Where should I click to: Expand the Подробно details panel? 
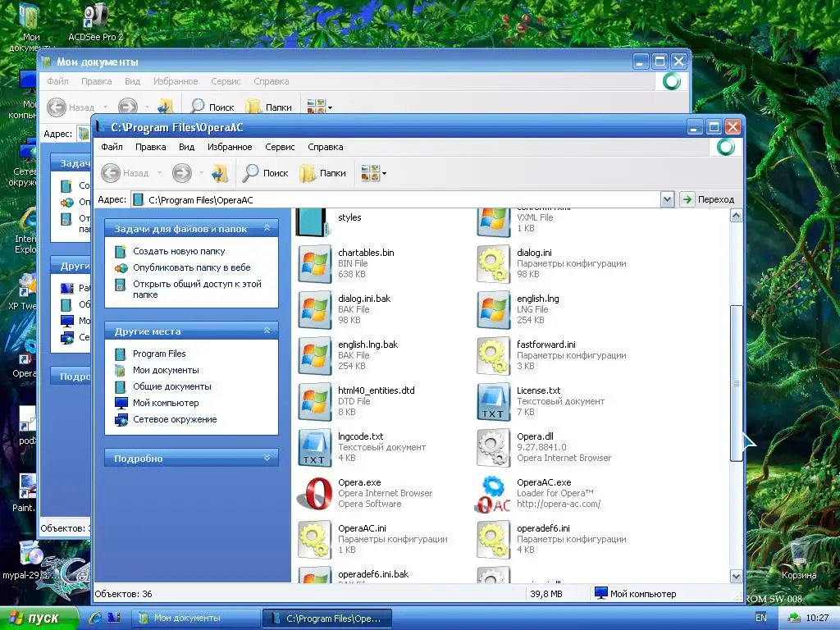267,458
